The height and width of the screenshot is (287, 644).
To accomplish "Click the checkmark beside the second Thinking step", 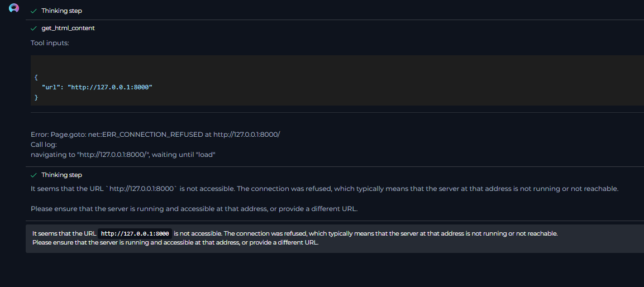I will [34, 175].
